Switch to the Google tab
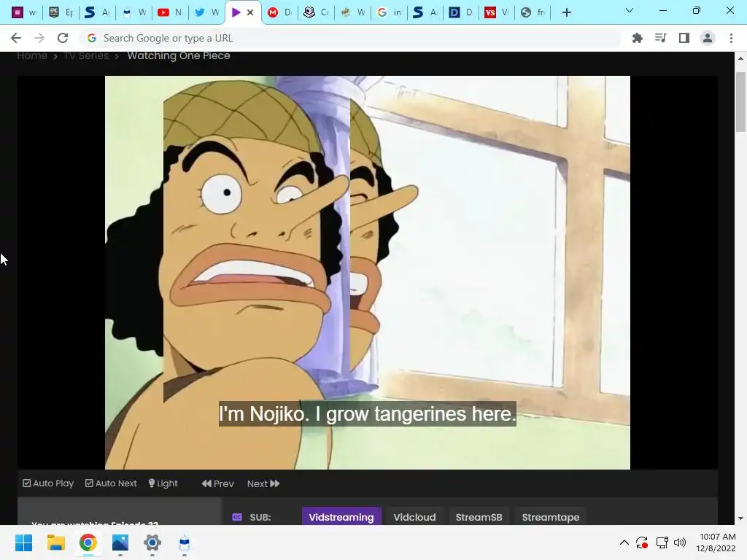Image resolution: width=747 pixels, height=560 pixels. 389,12
